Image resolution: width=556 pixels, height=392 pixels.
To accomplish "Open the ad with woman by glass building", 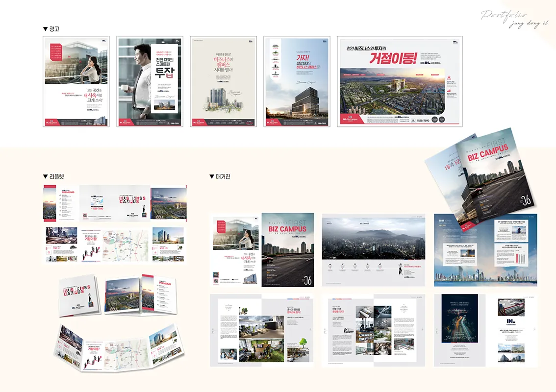I will point(76,81).
